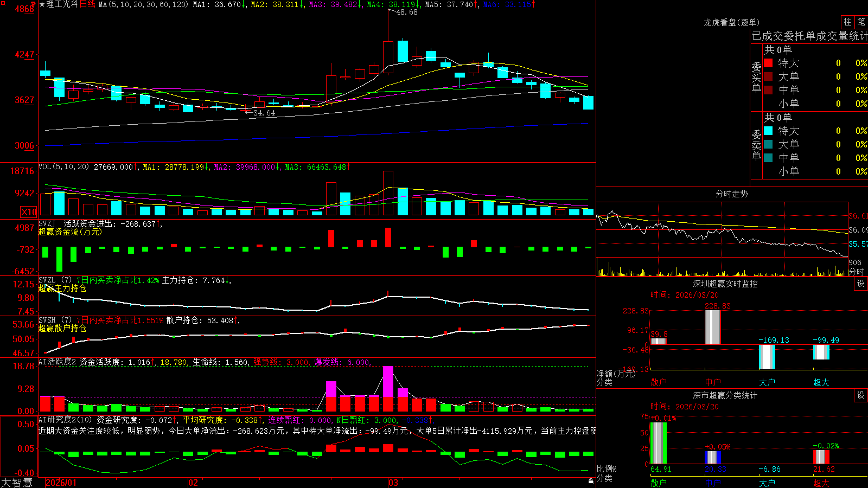Click the 净额(万元) axis label

point(616,374)
